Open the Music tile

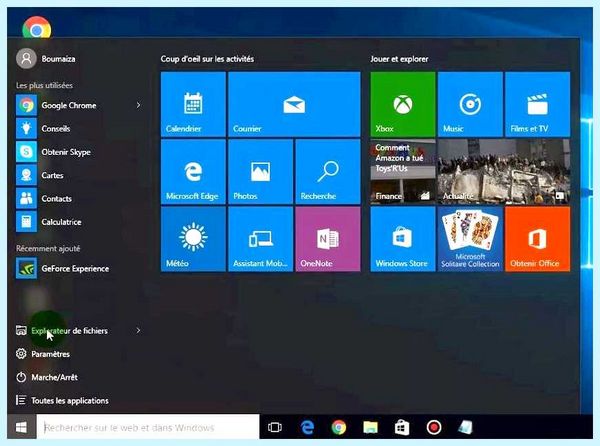470,104
